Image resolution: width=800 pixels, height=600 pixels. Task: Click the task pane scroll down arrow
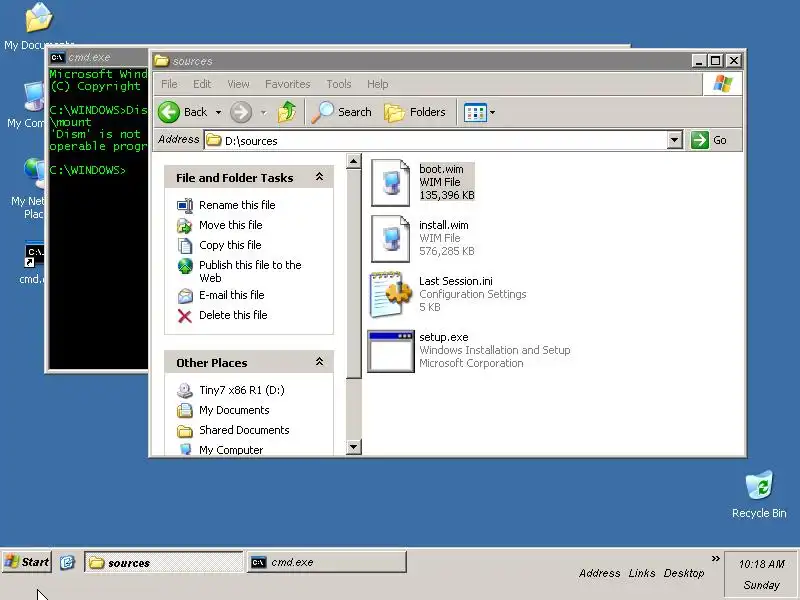[354, 447]
